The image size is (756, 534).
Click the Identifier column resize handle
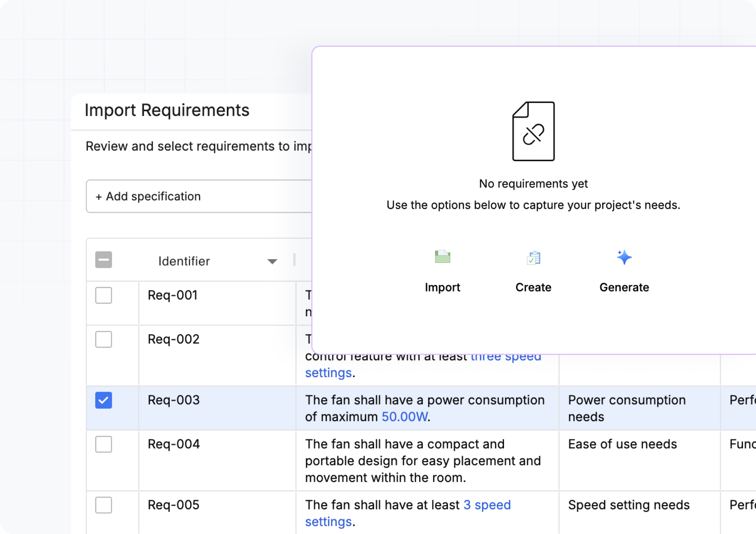[x=294, y=260]
